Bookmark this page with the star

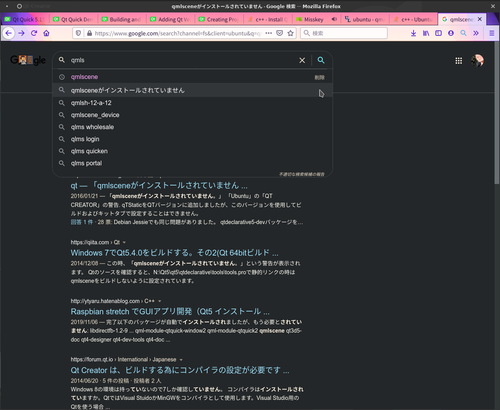tap(291, 33)
